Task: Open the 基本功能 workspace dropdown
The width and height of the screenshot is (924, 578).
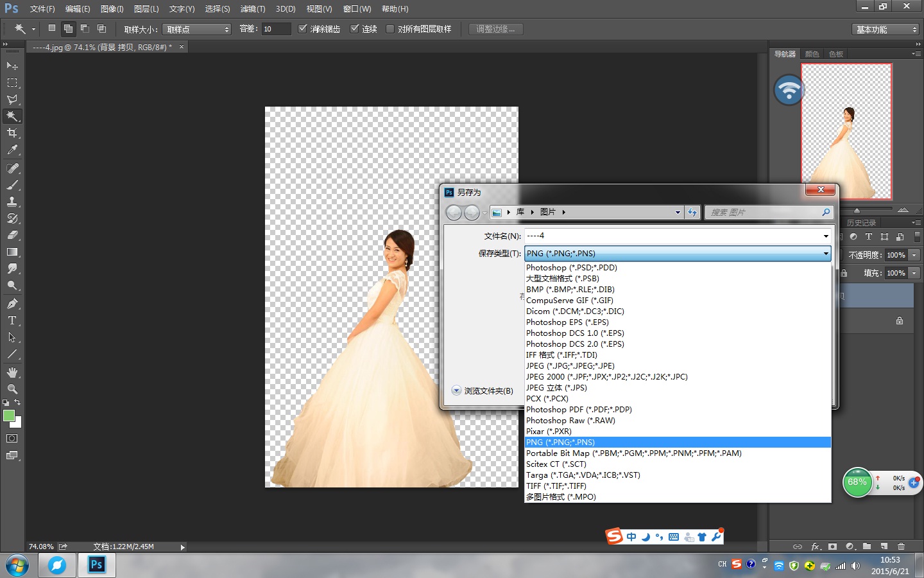Action: 886,30
